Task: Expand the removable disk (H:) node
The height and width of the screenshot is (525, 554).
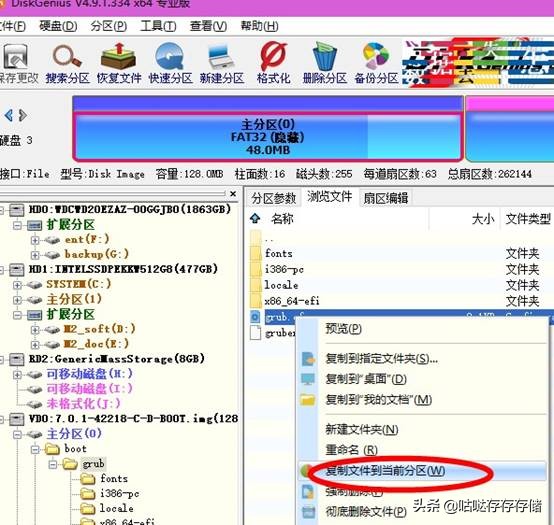Action: point(17,374)
